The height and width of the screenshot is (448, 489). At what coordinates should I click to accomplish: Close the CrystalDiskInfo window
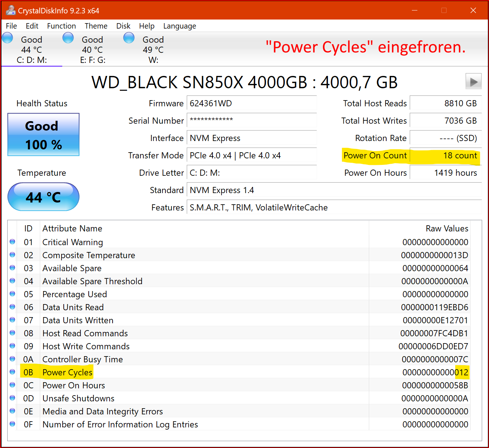click(473, 10)
